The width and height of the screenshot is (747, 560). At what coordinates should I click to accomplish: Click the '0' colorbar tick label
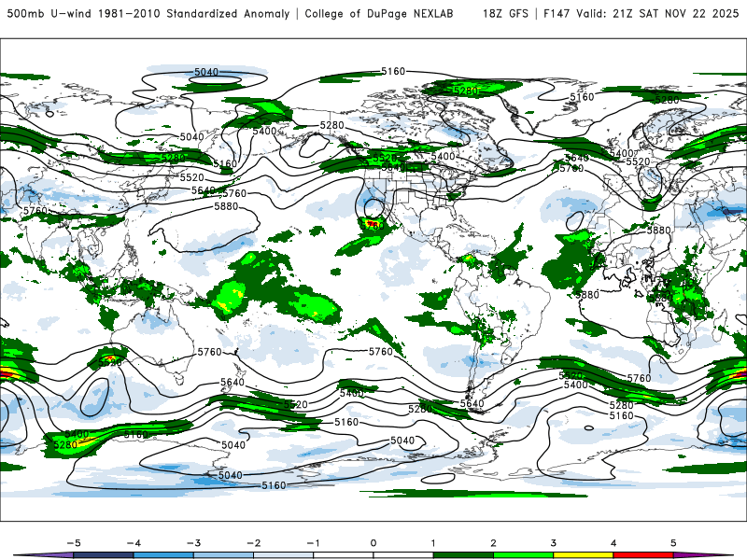point(373,543)
